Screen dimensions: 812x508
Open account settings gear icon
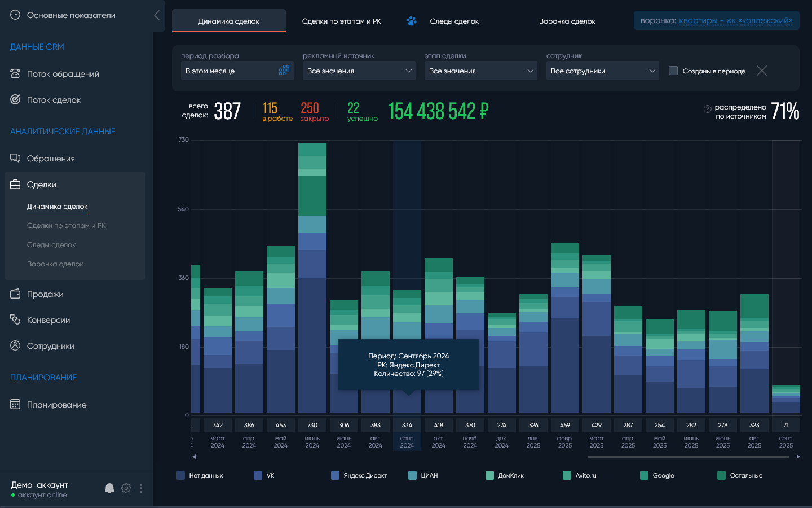tap(126, 488)
